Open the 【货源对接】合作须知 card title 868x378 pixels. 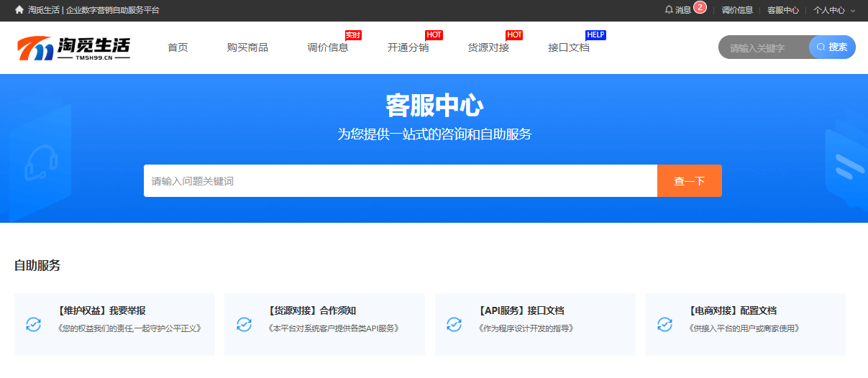[311, 310]
